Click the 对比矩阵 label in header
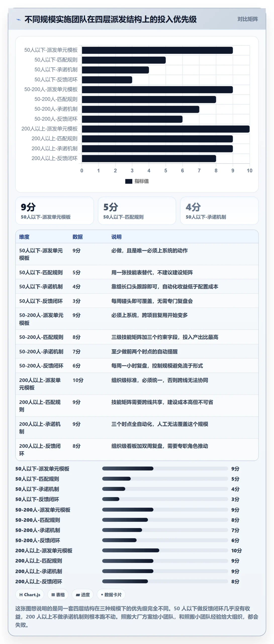Screen dimensions: 274x644 tap(248, 19)
